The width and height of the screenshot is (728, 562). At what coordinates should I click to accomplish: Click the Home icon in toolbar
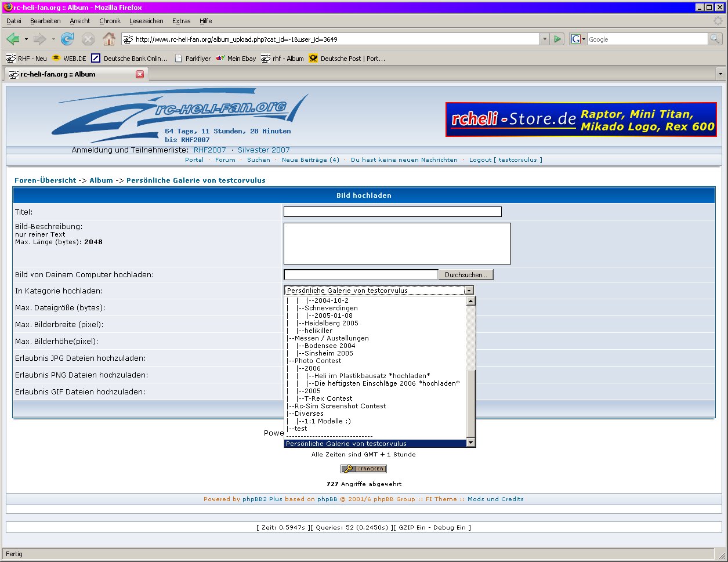pos(108,39)
